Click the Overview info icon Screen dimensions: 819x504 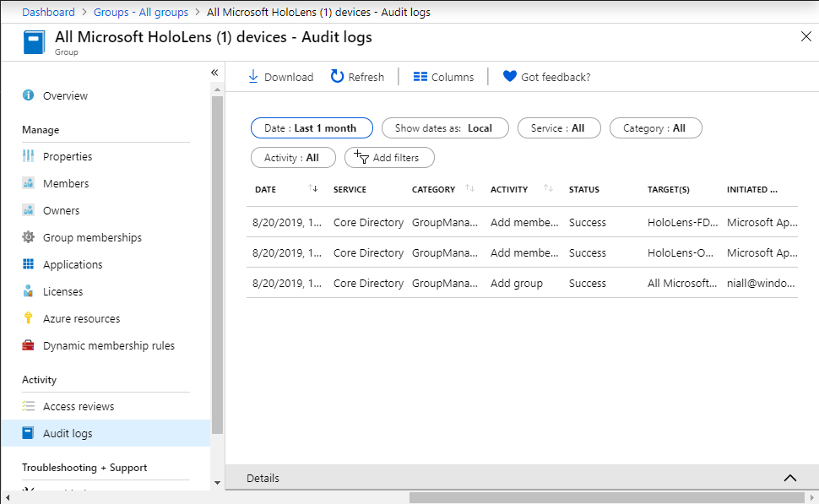point(28,95)
